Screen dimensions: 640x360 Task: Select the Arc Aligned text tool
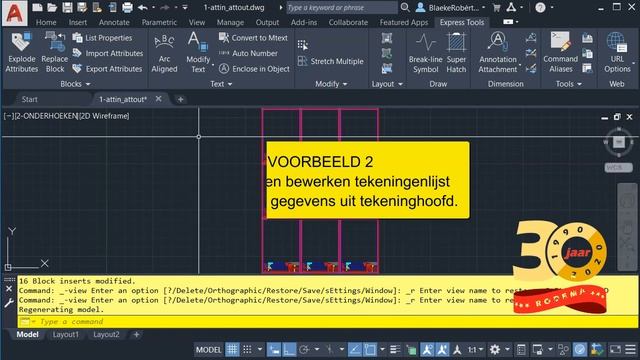(x=164, y=53)
